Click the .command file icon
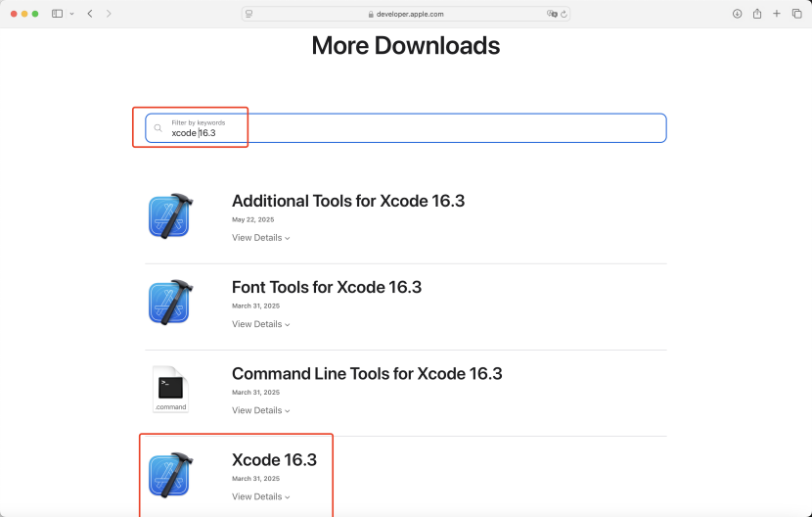This screenshot has height=517, width=812. point(170,389)
